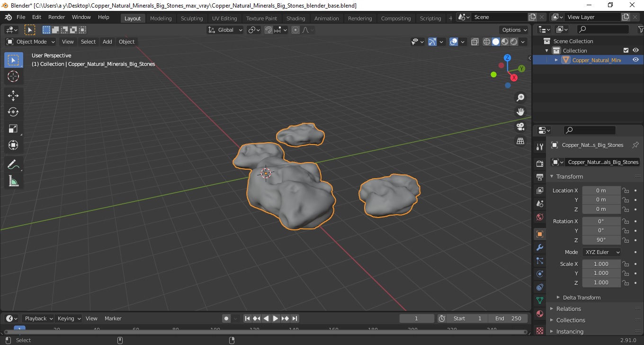Screen dimensions: 644x345
Task: Click the current frame number field
Action: [x=417, y=318]
